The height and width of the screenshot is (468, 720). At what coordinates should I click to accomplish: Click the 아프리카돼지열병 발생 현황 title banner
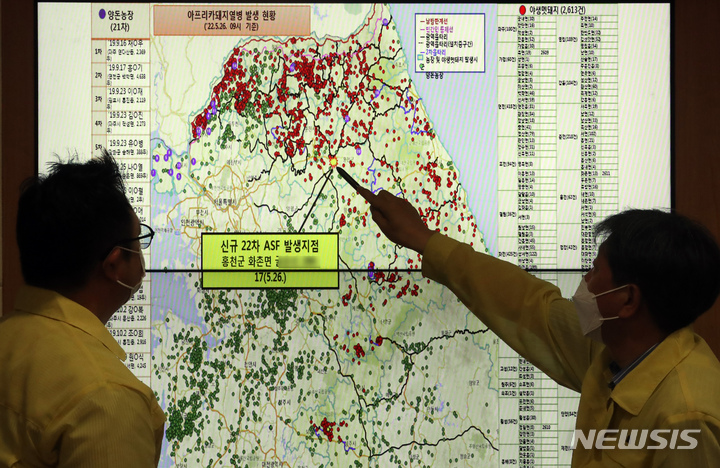[x=216, y=14]
